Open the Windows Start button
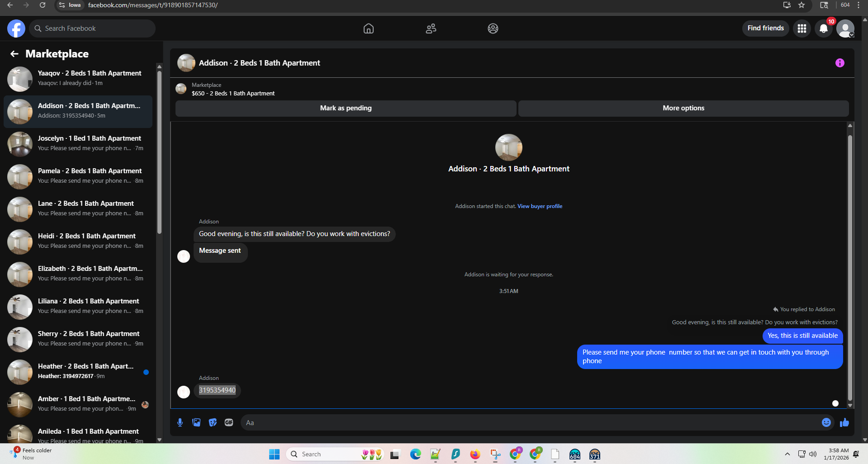Screen dimensions: 868x464 point(274,454)
